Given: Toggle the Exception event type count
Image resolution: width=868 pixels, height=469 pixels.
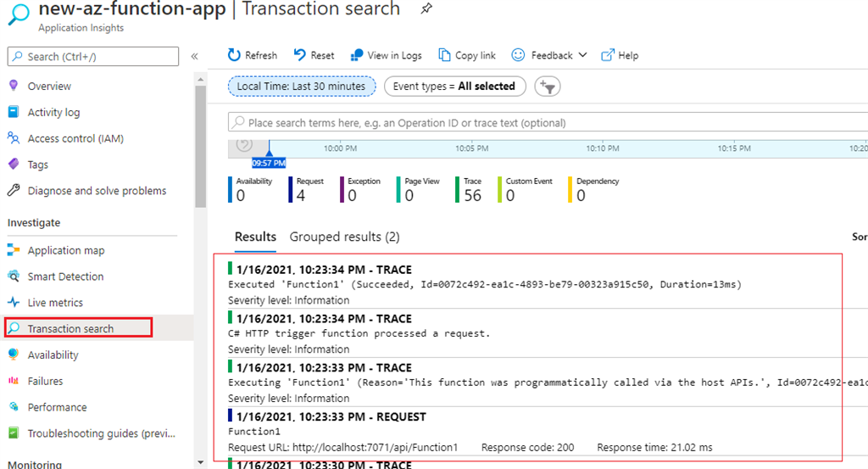Looking at the screenshot, I should 364,190.
